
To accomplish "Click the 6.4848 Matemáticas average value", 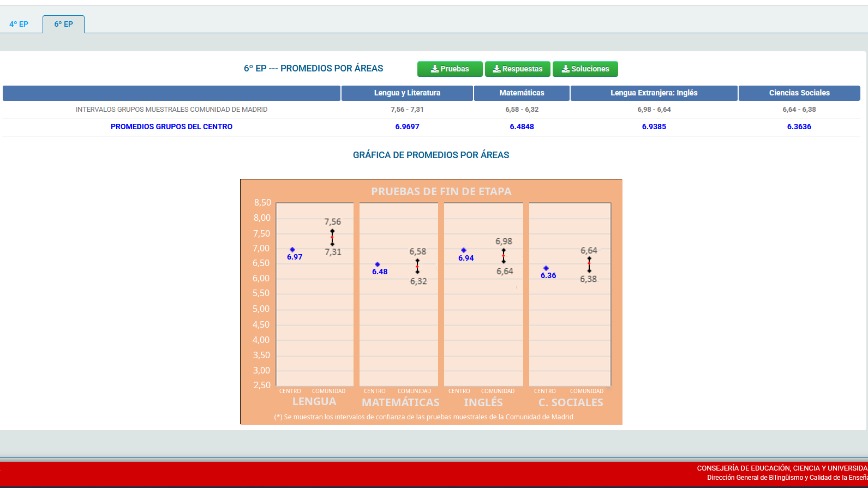I will click(522, 126).
